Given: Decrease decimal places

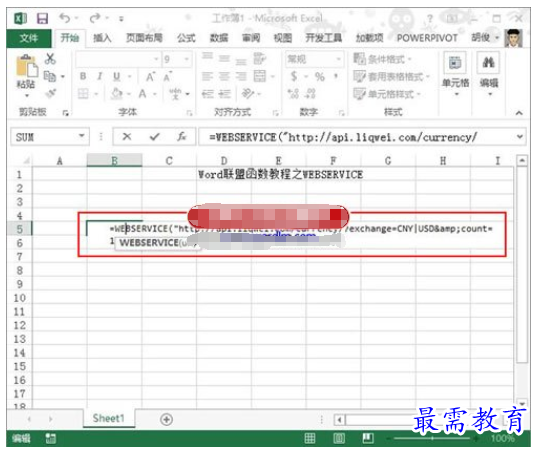Looking at the screenshot, I should tap(310, 93).
